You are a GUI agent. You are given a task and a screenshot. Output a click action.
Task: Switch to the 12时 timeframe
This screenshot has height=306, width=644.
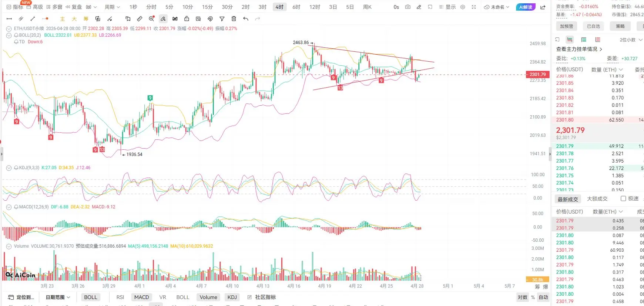click(315, 7)
